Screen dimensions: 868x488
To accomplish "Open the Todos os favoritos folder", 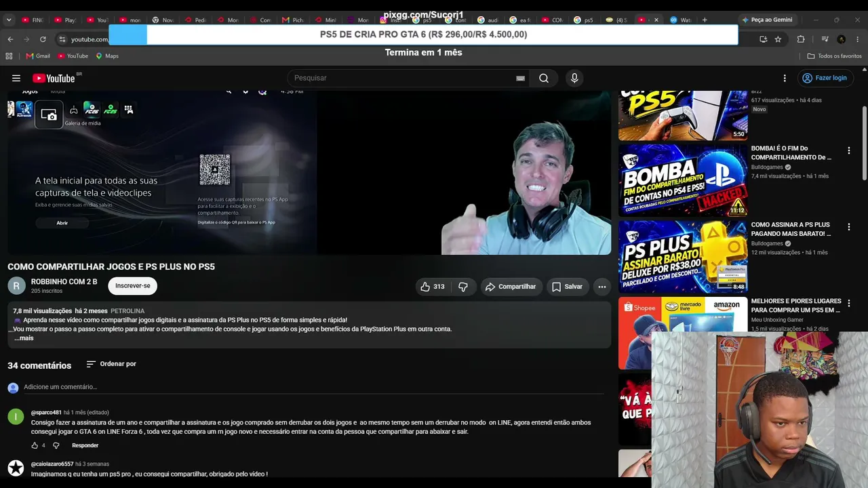I will [835, 56].
